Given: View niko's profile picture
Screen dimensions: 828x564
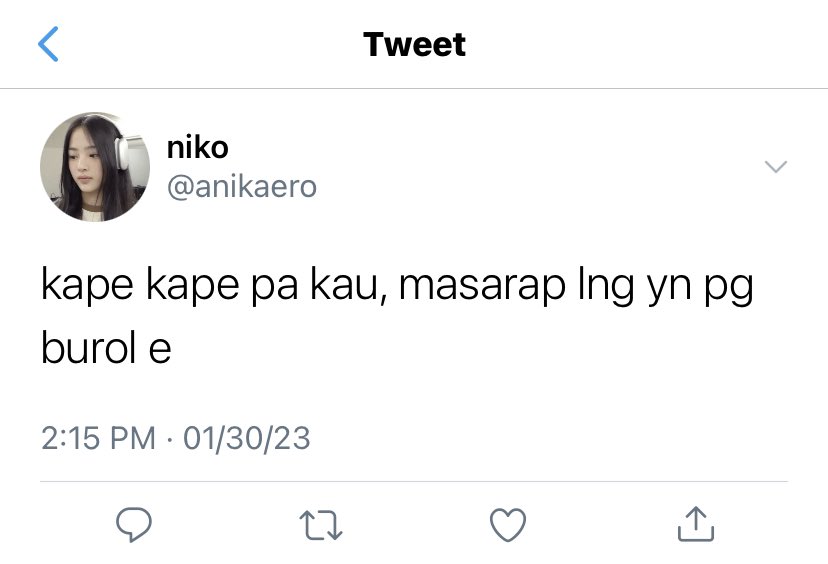Looking at the screenshot, I should 95,166.
